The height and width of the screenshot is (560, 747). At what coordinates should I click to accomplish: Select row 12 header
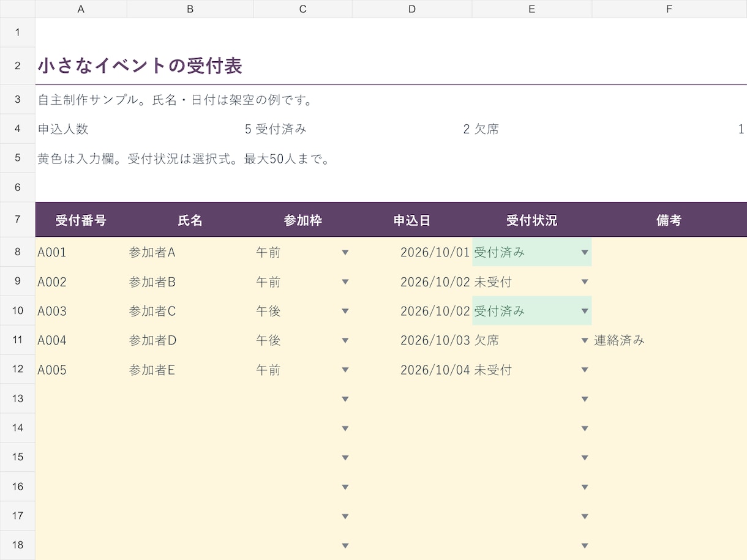(18, 370)
